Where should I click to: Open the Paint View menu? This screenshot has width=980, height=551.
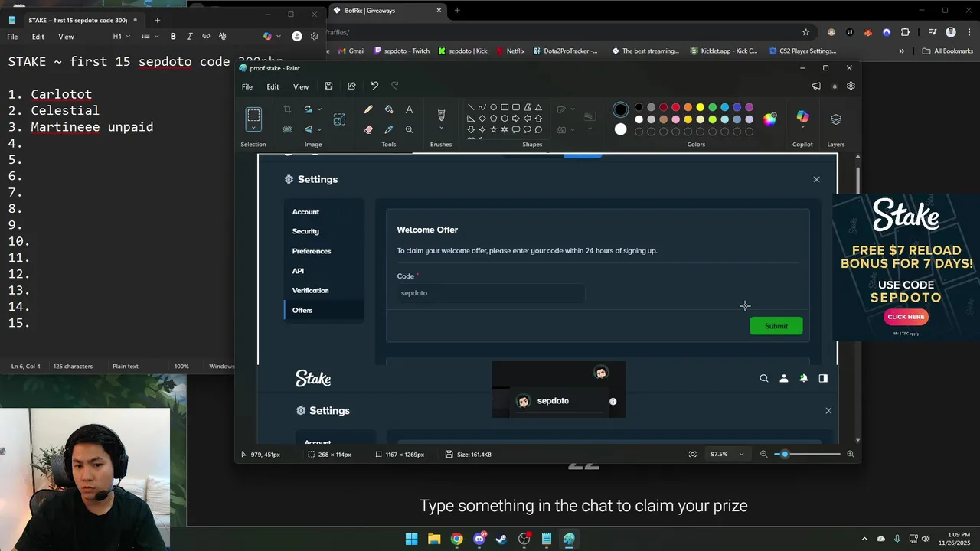click(x=301, y=86)
